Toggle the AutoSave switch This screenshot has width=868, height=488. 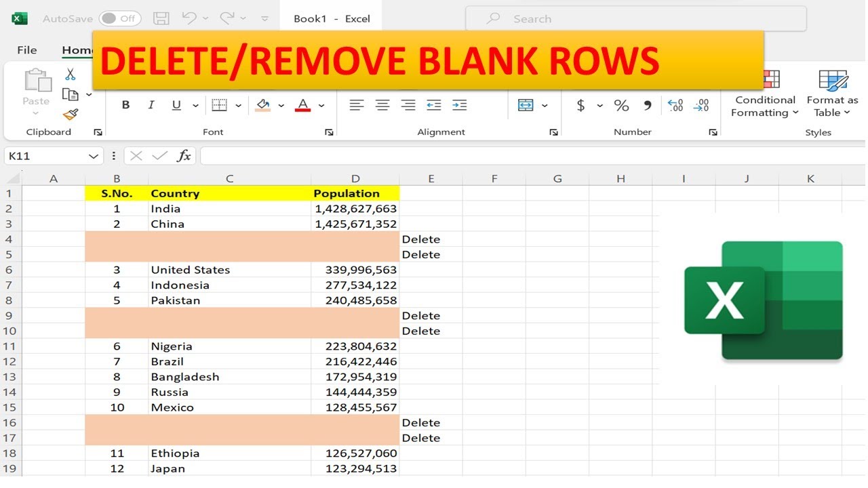tap(119, 18)
